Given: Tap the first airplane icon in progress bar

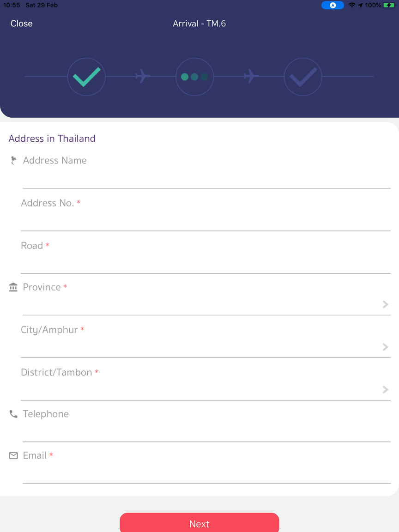Looking at the screenshot, I should tap(143, 76).
